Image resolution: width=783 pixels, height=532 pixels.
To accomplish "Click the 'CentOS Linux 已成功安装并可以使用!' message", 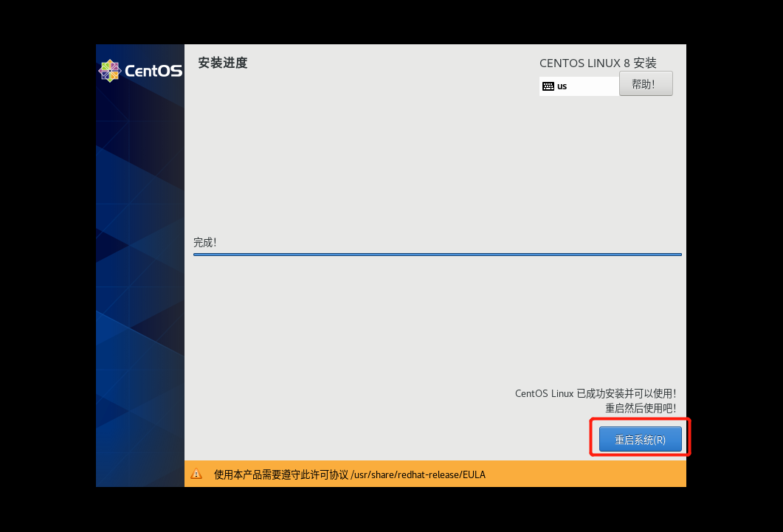I will click(x=596, y=393).
